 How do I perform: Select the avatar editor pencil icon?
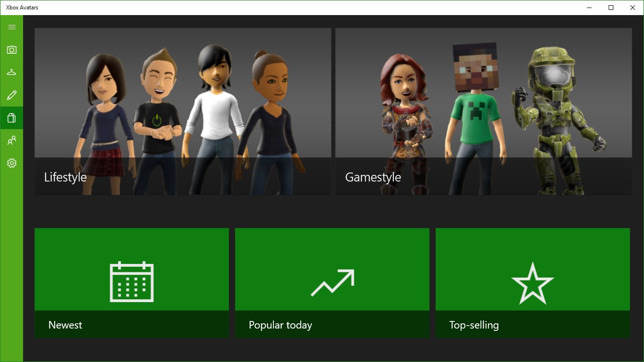(12, 95)
